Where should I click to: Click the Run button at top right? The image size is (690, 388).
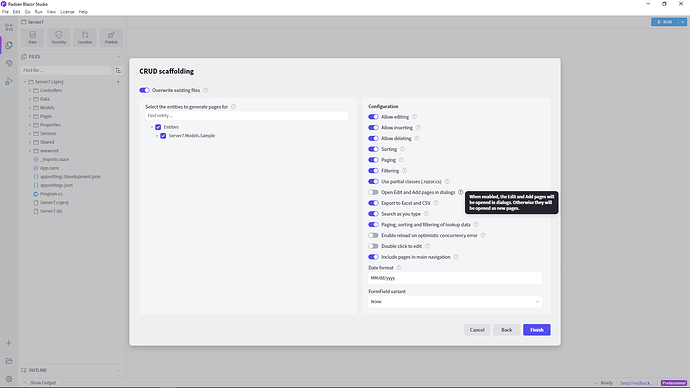[x=664, y=22]
